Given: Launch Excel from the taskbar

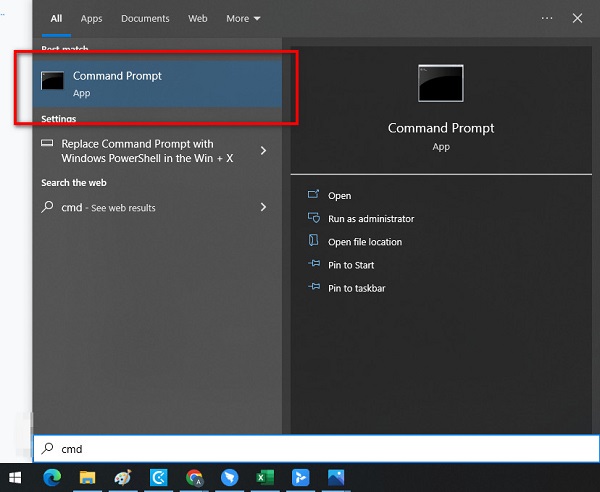Looking at the screenshot, I should (x=265, y=477).
